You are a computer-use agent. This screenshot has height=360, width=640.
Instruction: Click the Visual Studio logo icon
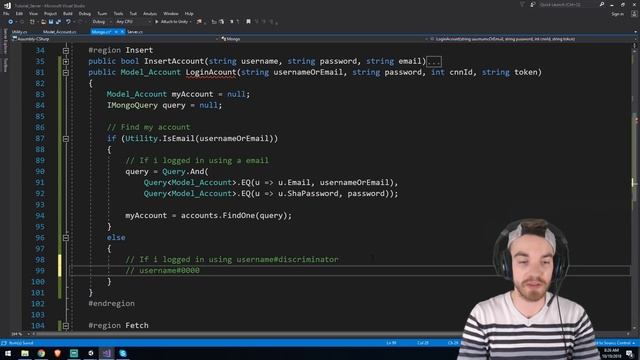tap(7, 5)
